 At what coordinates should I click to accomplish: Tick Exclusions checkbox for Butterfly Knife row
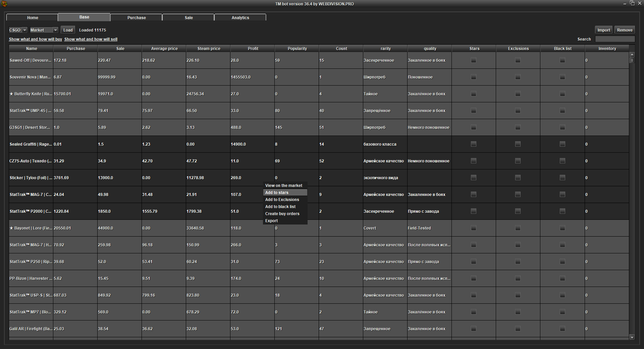point(518,94)
